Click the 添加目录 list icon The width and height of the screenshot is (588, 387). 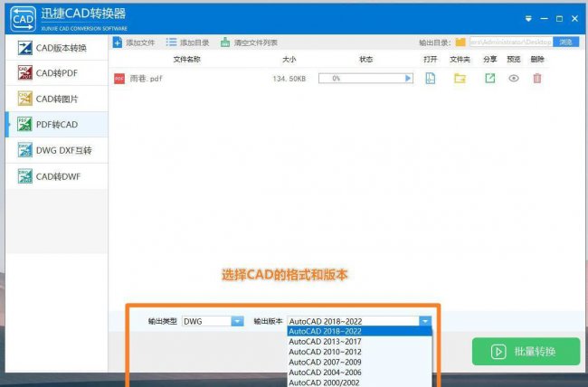click(171, 42)
